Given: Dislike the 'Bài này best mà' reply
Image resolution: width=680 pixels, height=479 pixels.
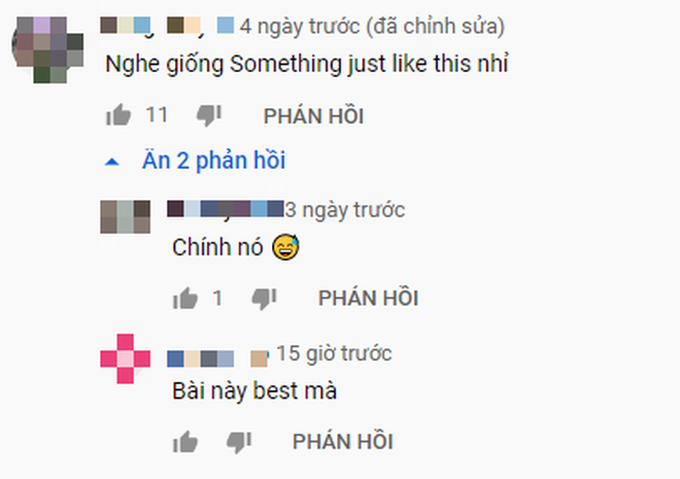Looking at the screenshot, I should pos(239,442).
